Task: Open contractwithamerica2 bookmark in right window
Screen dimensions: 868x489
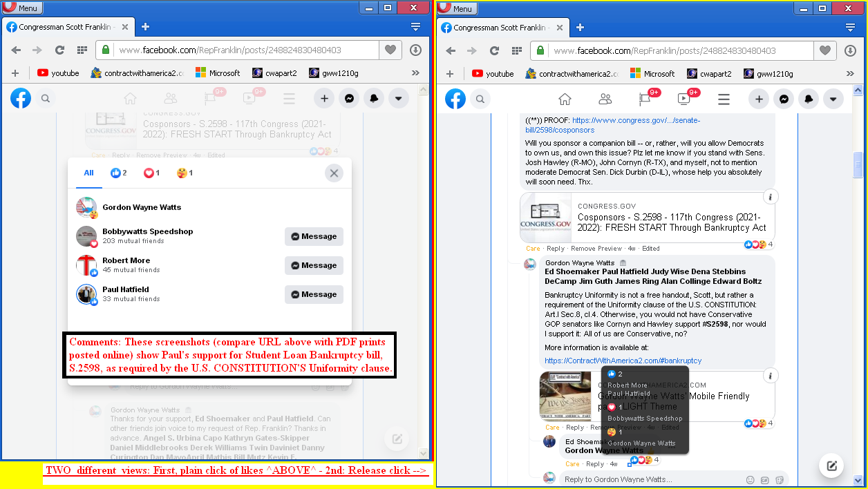Action: tap(572, 73)
